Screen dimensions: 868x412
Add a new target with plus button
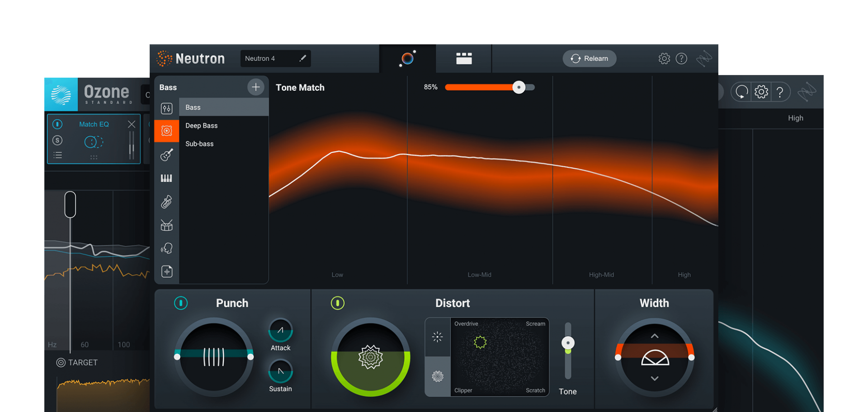tap(255, 87)
